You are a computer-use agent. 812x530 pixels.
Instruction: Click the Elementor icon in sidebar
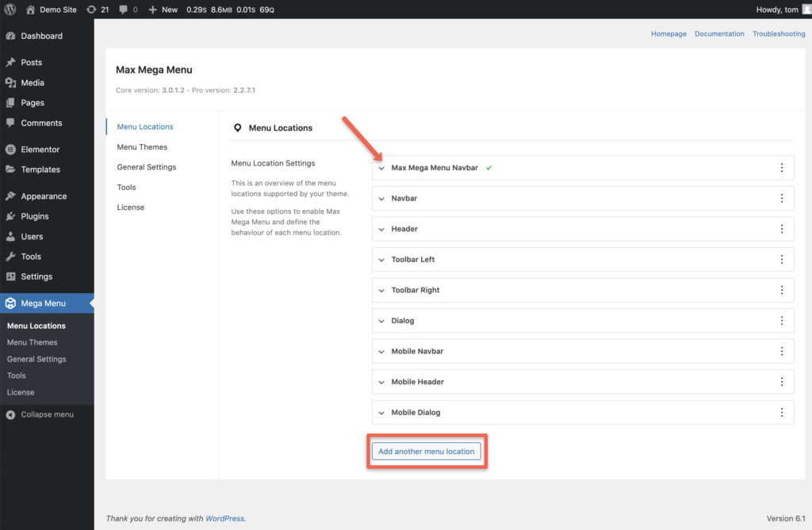[x=10, y=150]
